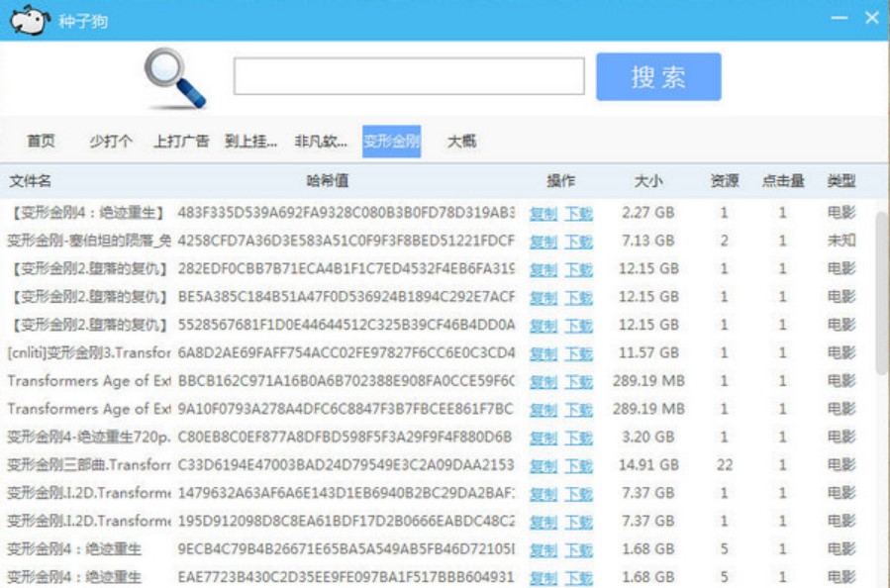This screenshot has height=588, width=890.
Task: Copy hash for the 7.13 GB row
Action: tap(544, 242)
